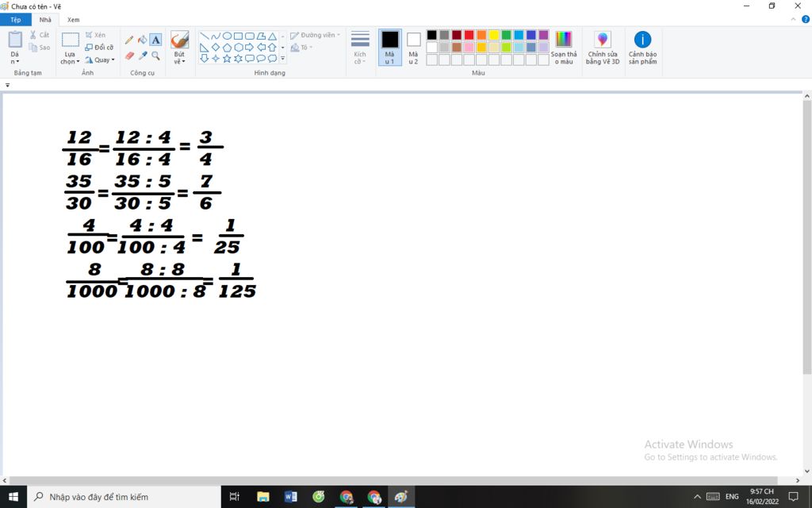Pick the yellow color swatch
Screen dimensions: 812x508
point(494,35)
